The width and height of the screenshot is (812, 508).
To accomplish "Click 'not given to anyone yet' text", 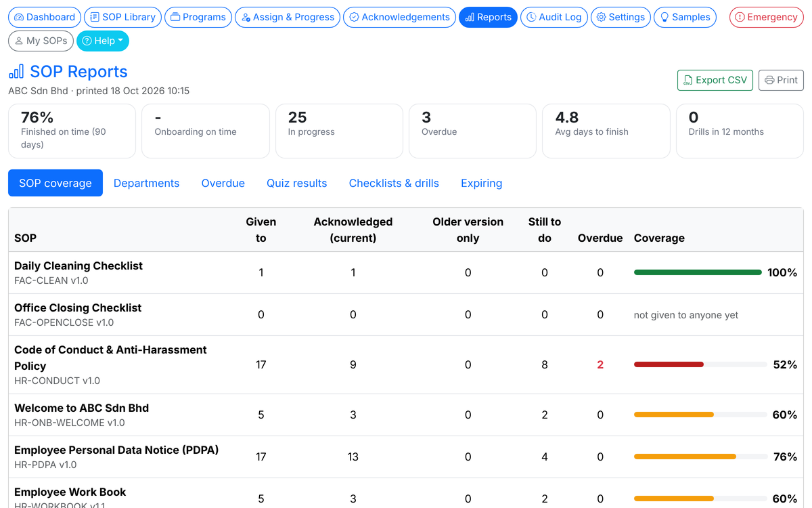I will [686, 315].
